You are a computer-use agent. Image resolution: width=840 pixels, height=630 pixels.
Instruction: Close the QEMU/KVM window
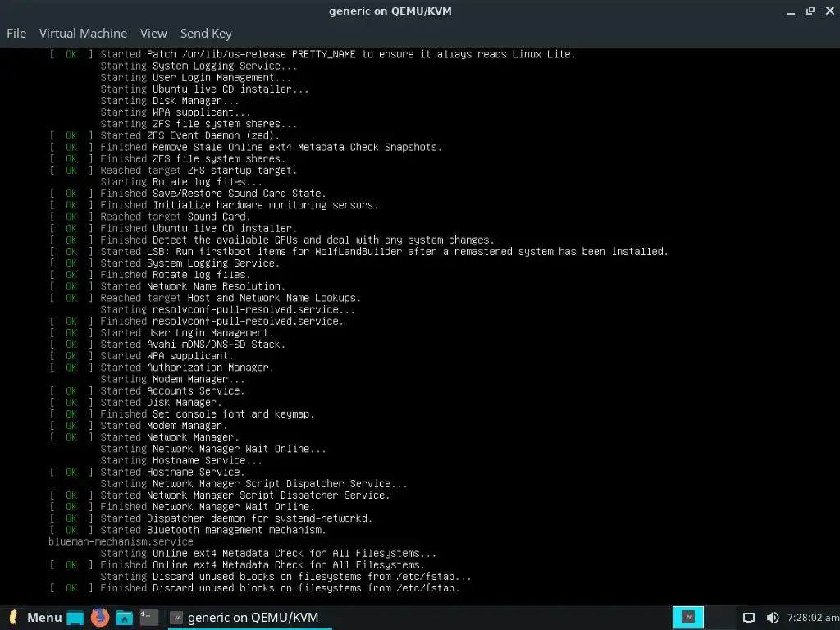[830, 11]
